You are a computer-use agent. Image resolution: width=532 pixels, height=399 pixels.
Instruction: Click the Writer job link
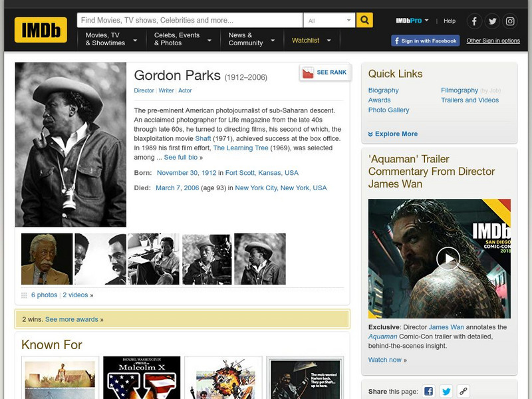(166, 90)
